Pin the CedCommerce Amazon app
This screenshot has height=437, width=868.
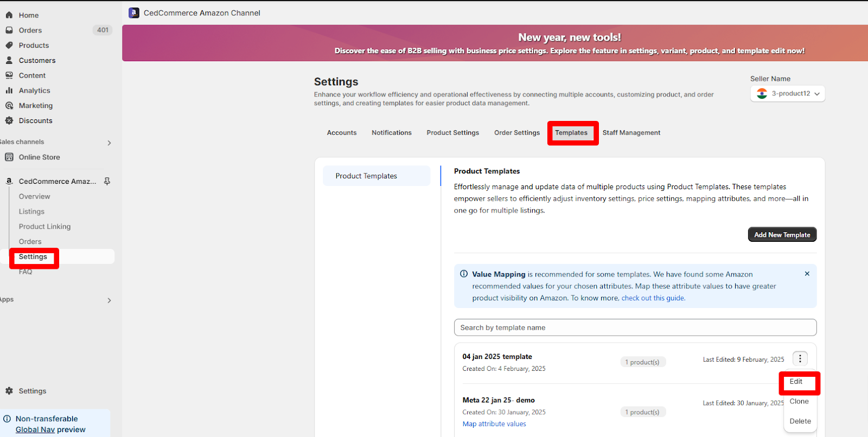tap(107, 181)
